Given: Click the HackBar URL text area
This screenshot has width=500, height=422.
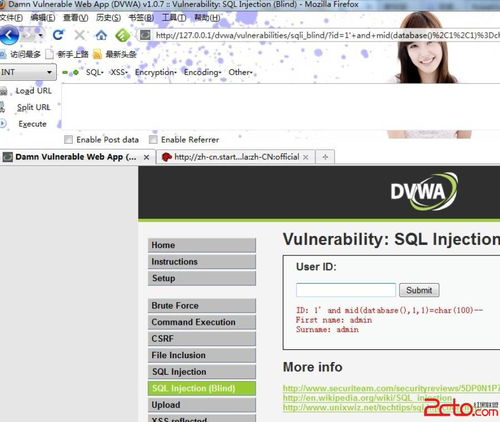Looking at the screenshot, I should click(x=281, y=107).
